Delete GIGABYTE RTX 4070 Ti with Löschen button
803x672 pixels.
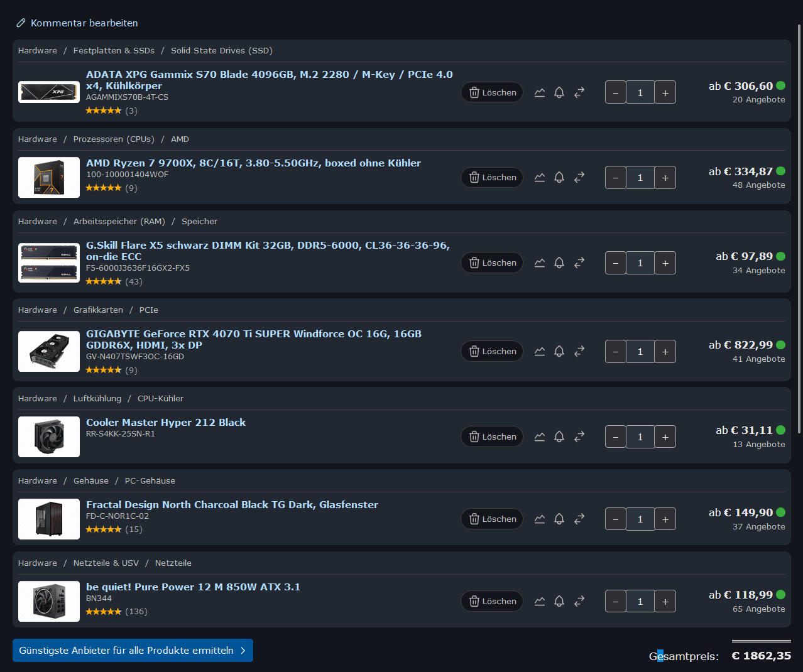point(492,351)
